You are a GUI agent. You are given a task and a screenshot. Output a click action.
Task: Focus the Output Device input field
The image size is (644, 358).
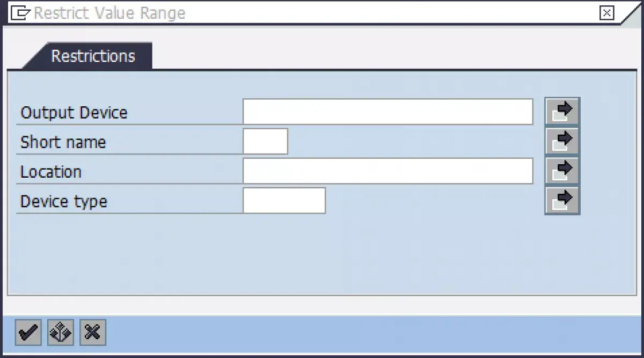(x=388, y=112)
